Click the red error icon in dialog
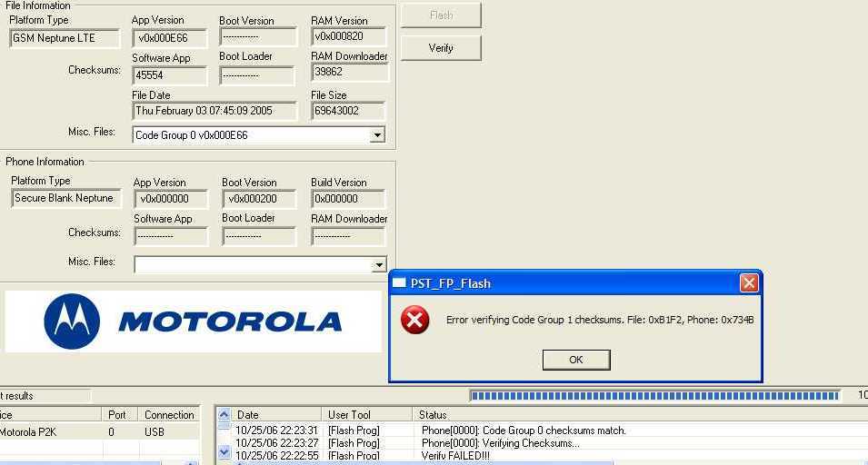 [x=415, y=320]
